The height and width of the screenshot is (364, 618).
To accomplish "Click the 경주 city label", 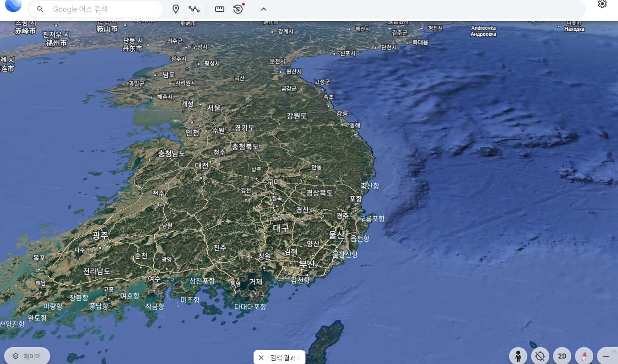I will coord(342,216).
